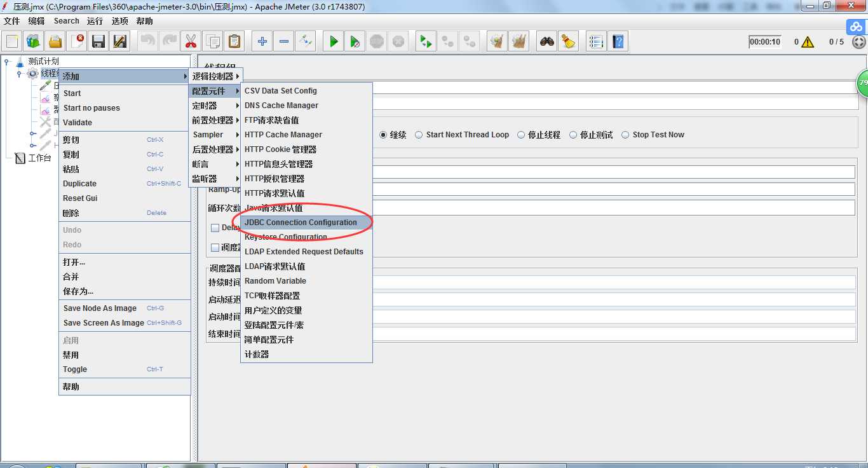This screenshot has height=468, width=868.
Task: Expand the 后置处理器 submenu
Action: [215, 149]
